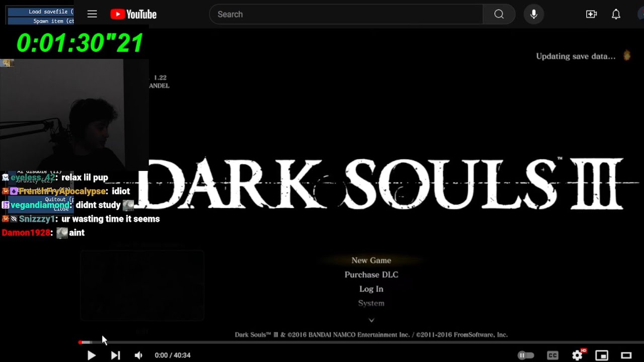Click chat username Snizzzy1

tap(38, 219)
